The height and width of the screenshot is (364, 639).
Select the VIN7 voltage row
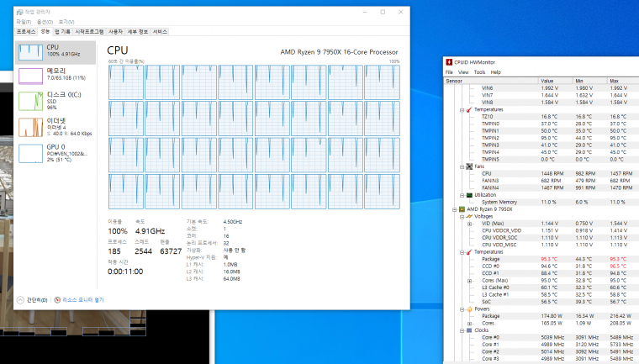[541, 95]
